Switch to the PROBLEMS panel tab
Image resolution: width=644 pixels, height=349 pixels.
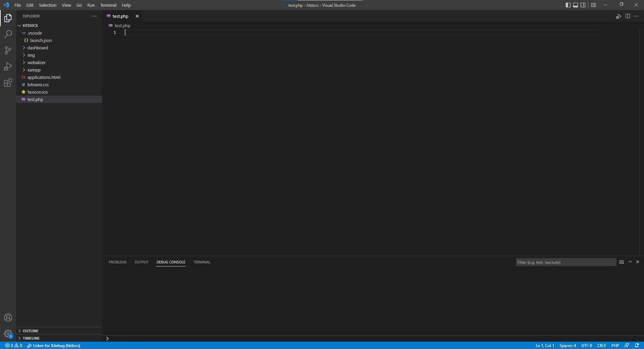118,262
